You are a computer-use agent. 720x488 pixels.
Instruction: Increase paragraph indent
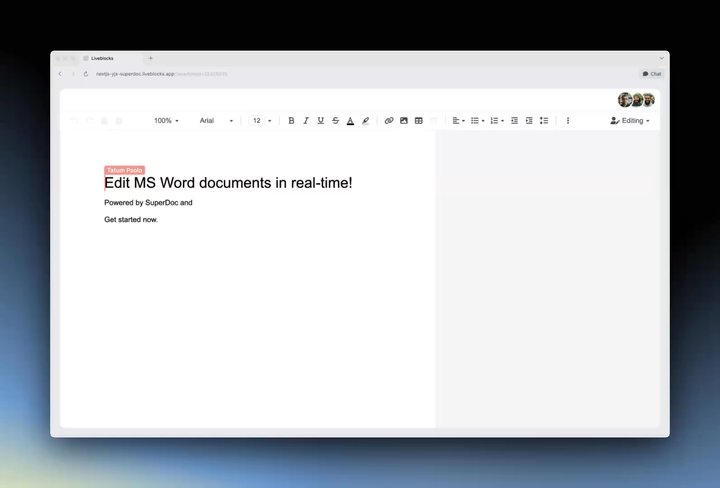point(529,121)
